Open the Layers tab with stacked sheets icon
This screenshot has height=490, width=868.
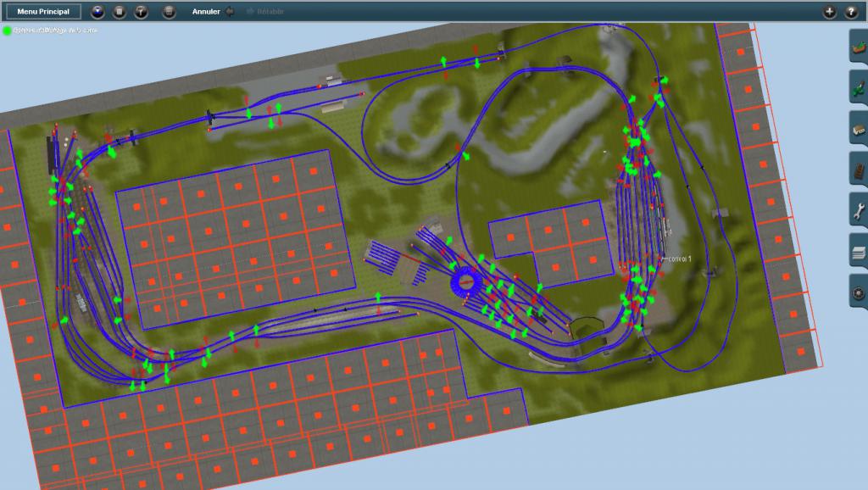tap(859, 252)
